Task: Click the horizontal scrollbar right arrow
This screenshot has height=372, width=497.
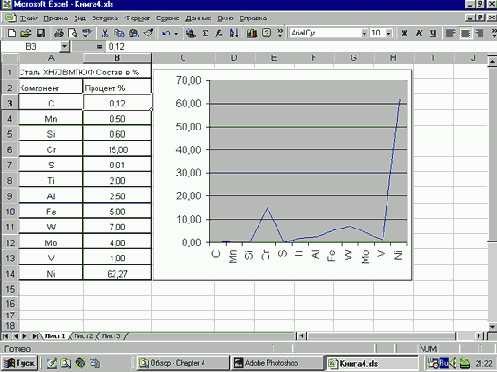Action: click(x=479, y=336)
